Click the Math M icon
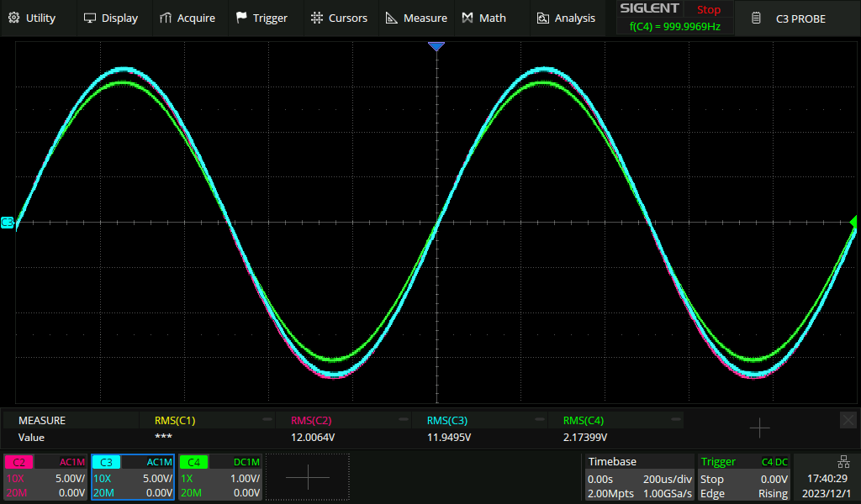Viewport: 861px width, 504px height. pos(467,18)
